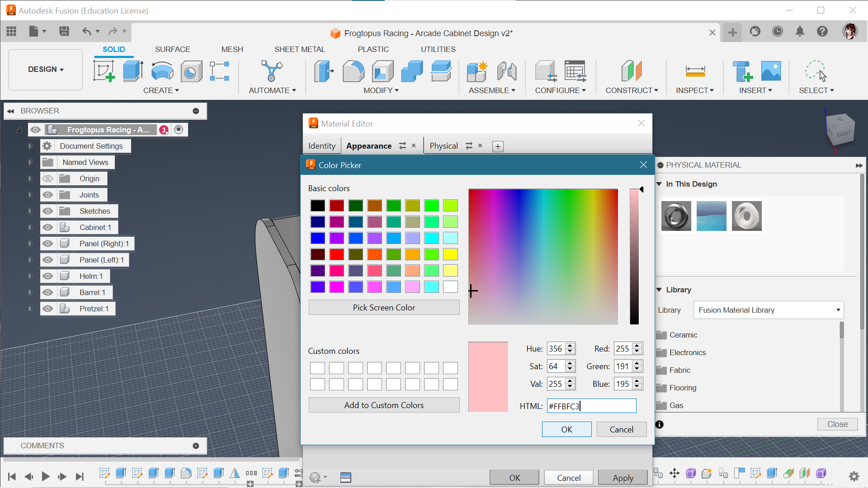The width and height of the screenshot is (868, 488).
Task: Toggle visibility of Helm:1 layer
Action: point(47,276)
